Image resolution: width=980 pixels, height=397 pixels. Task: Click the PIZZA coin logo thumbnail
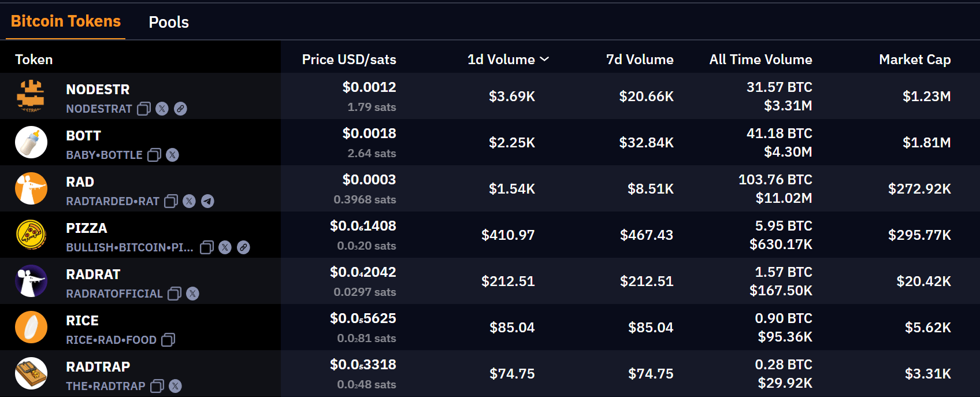(31, 235)
